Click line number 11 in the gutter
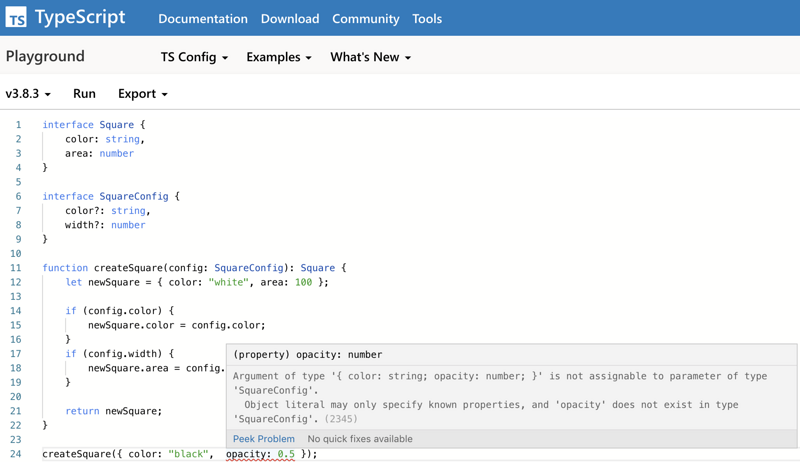800x462 pixels. [x=16, y=268]
